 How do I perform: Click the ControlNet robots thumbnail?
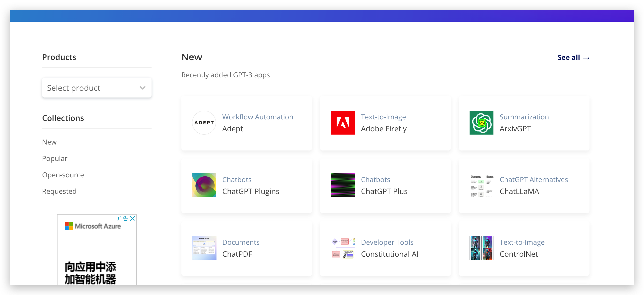click(481, 248)
